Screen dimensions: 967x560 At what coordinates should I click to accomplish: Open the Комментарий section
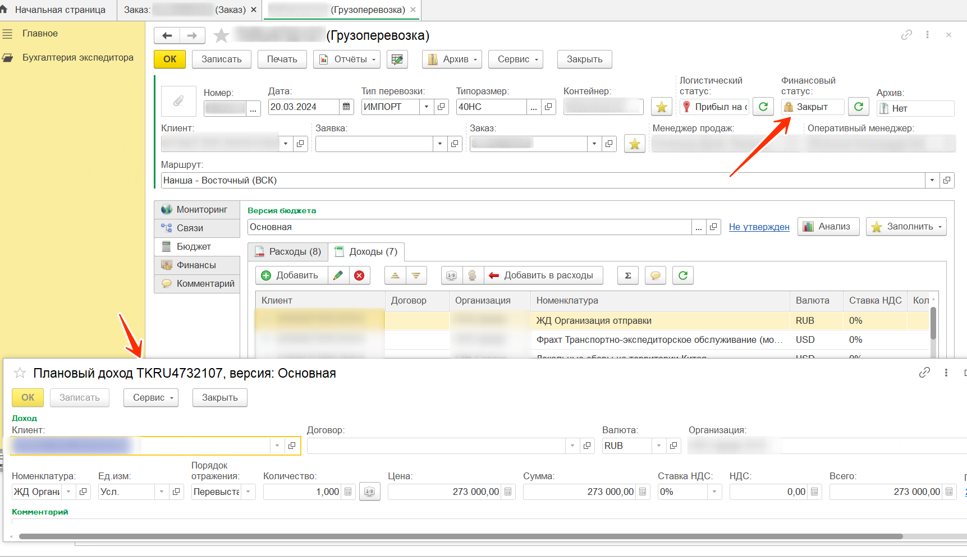pyautogui.click(x=197, y=283)
